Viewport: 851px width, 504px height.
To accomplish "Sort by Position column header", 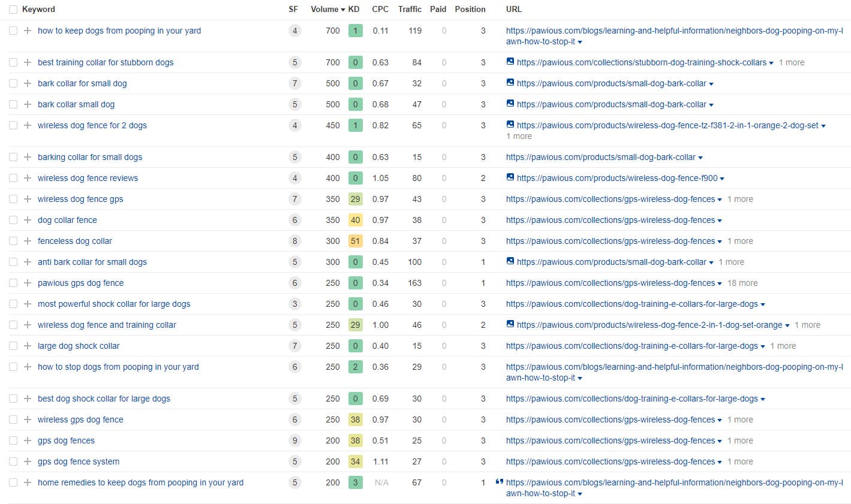I will click(x=470, y=9).
